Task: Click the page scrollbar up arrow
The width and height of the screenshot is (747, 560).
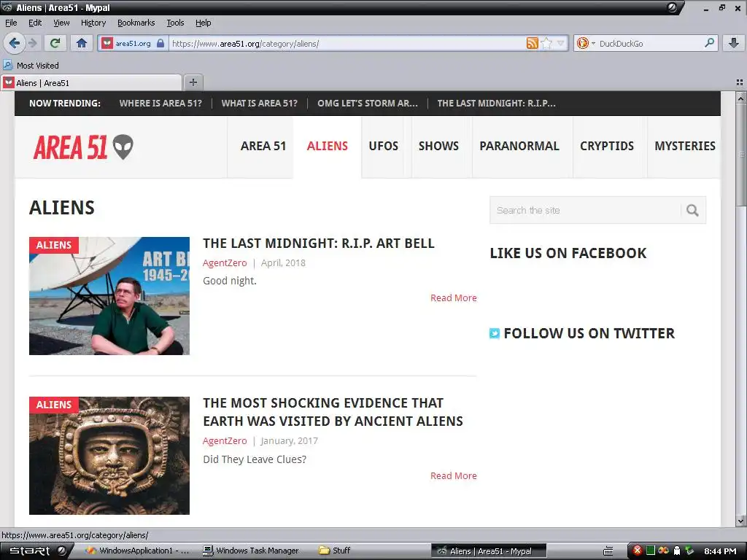Action: (741, 98)
